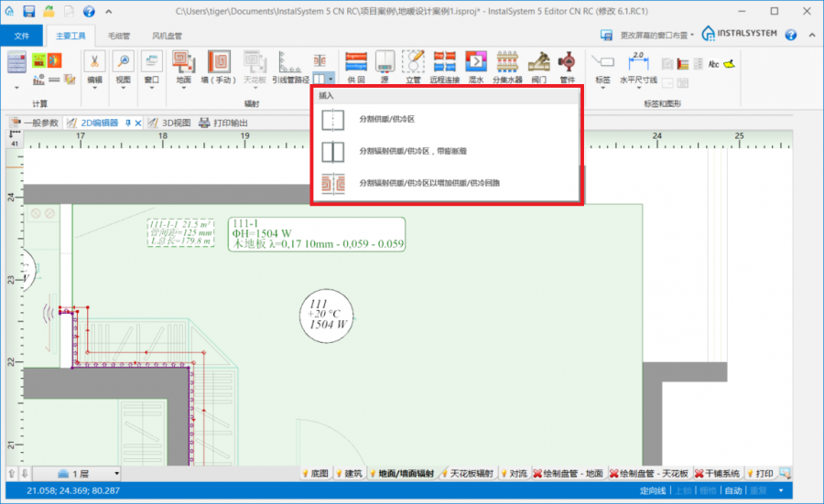The width and height of the screenshot is (824, 504).
Task: Click the 供回 supply-return pipe icon
Action: 355,62
